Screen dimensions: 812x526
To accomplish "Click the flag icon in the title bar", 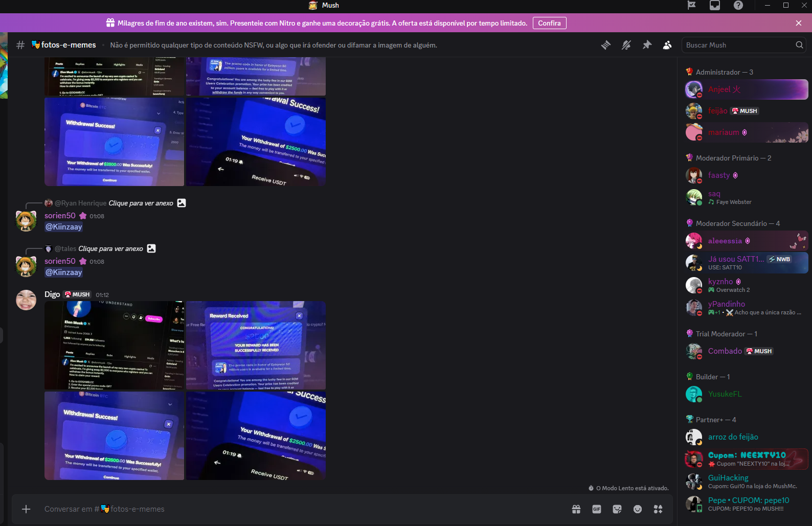I will point(691,5).
